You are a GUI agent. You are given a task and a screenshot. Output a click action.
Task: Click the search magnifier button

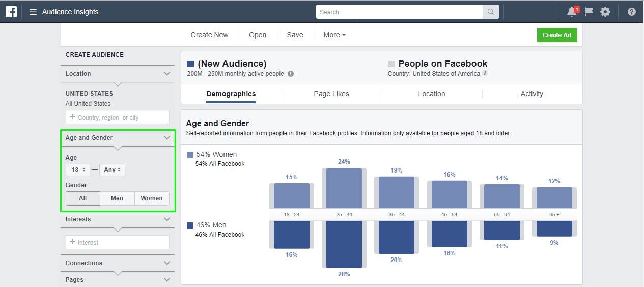pyautogui.click(x=491, y=12)
